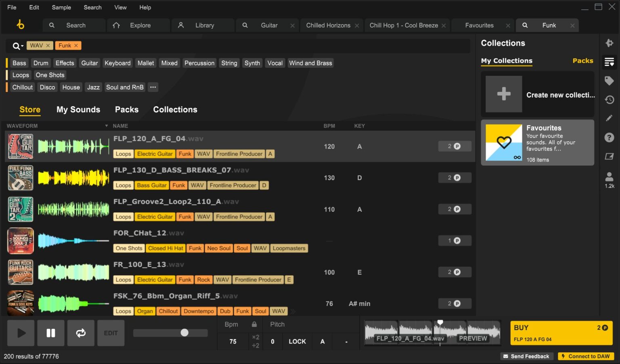Click the Loopcloud logo icon
The height and width of the screenshot is (364, 620).
tap(20, 25)
